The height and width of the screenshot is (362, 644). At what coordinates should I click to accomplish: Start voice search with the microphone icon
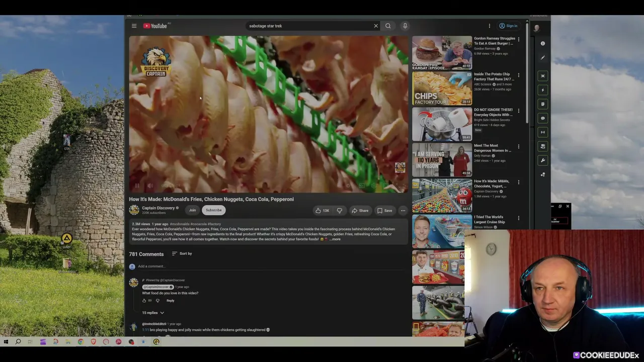(405, 26)
